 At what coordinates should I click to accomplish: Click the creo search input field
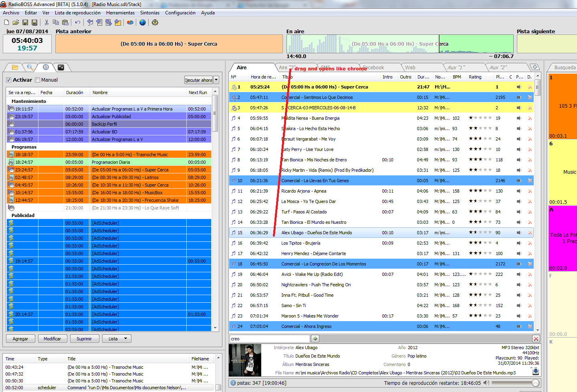(269, 339)
